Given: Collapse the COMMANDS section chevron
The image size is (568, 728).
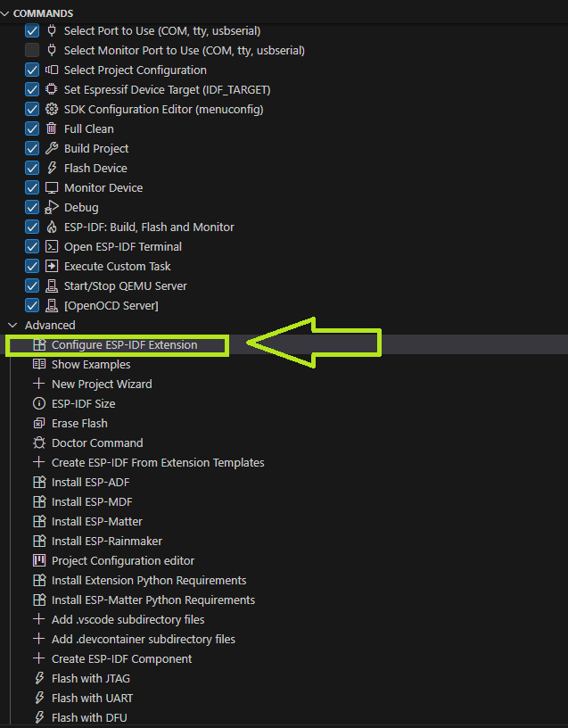Looking at the screenshot, I should 4,13.
